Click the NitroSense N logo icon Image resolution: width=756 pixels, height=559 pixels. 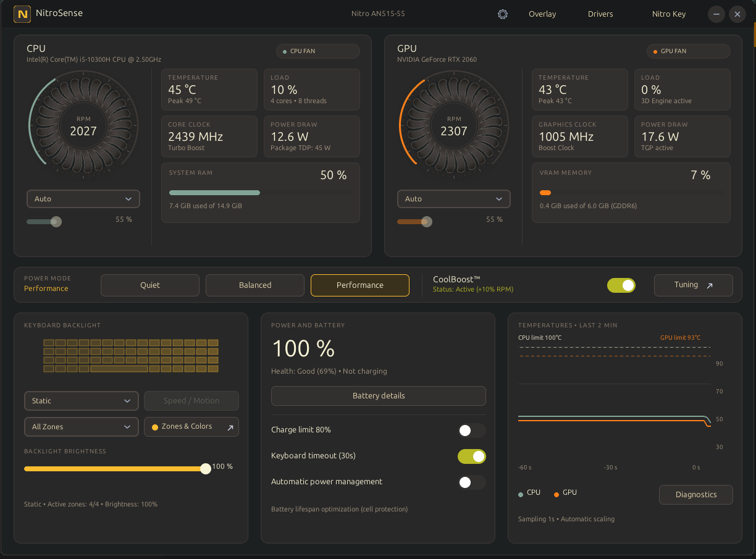pyautogui.click(x=22, y=14)
